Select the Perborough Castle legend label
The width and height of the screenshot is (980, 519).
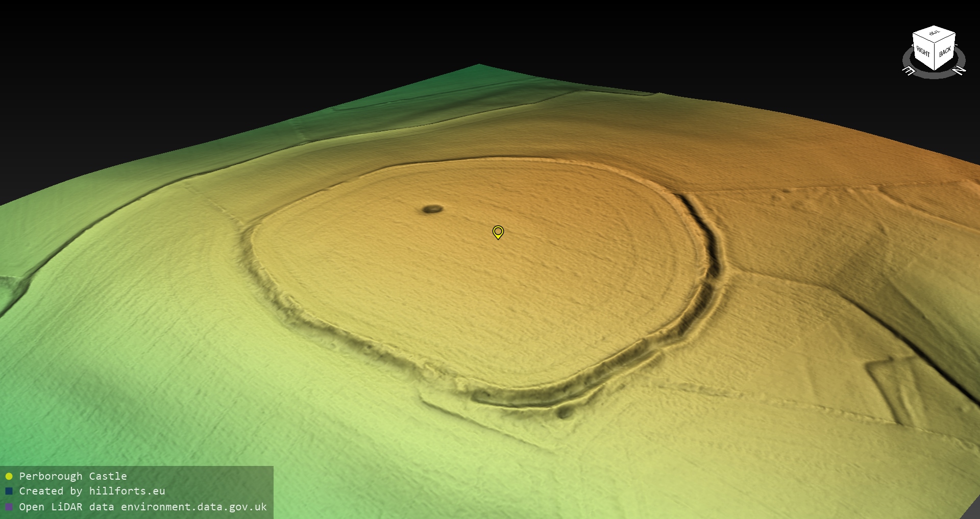73,476
